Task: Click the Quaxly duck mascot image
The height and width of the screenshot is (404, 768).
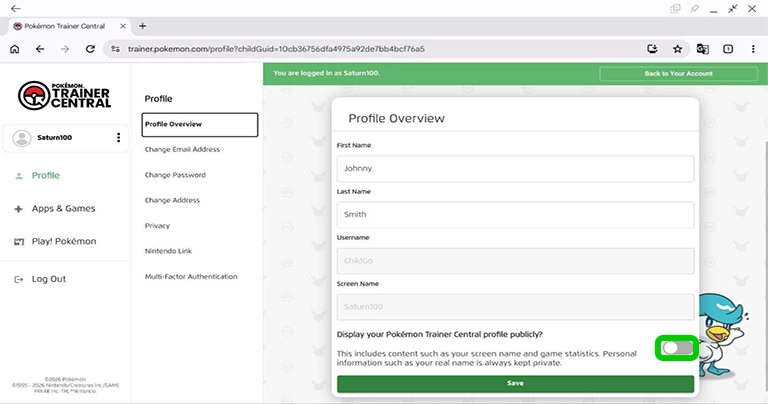Action: point(722,335)
